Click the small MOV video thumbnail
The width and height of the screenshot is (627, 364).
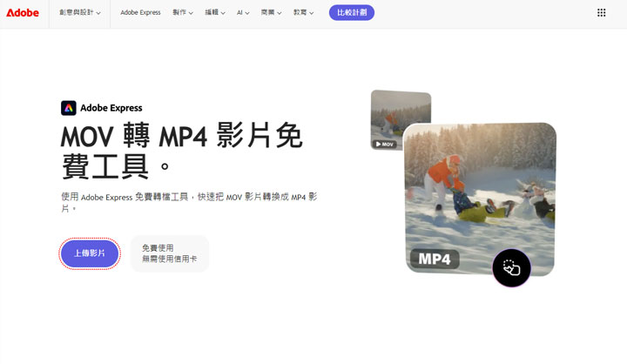401,118
